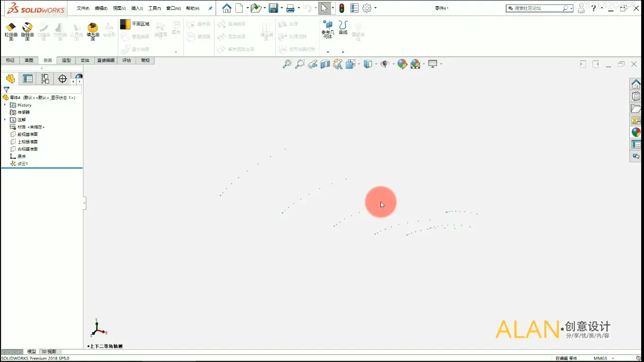Click the Zoom to Fit magnifier icon
The image size is (644, 362).
coord(287,64)
